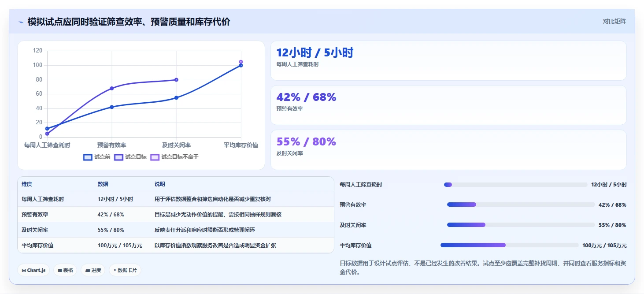Image resolution: width=644 pixels, height=294 pixels.
Task: Click table cell 100万元 / 105万元
Action: [x=120, y=246]
